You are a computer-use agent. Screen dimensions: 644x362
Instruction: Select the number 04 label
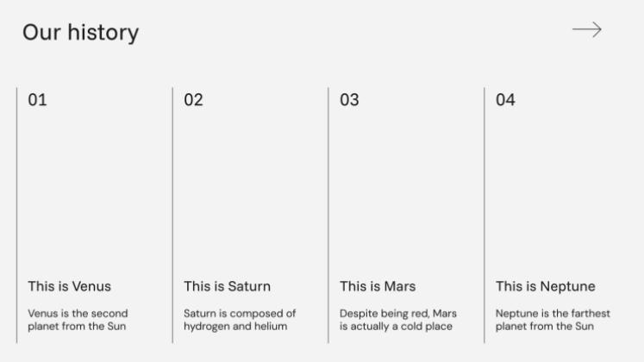pyautogui.click(x=505, y=100)
